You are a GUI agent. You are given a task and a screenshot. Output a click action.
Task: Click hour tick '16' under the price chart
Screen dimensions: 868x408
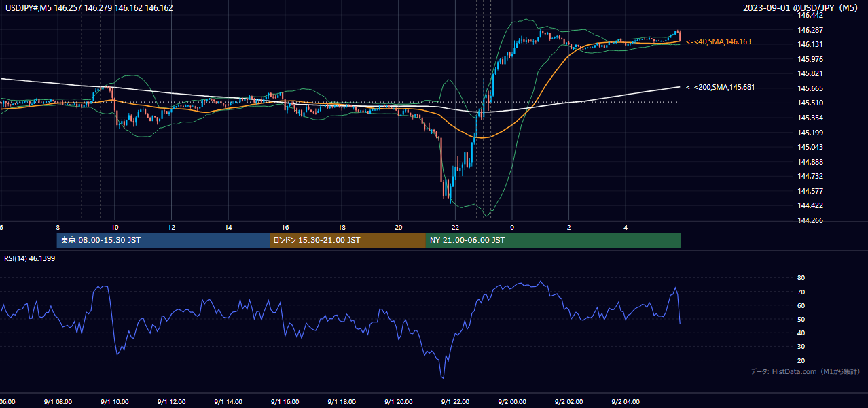pyautogui.click(x=285, y=228)
